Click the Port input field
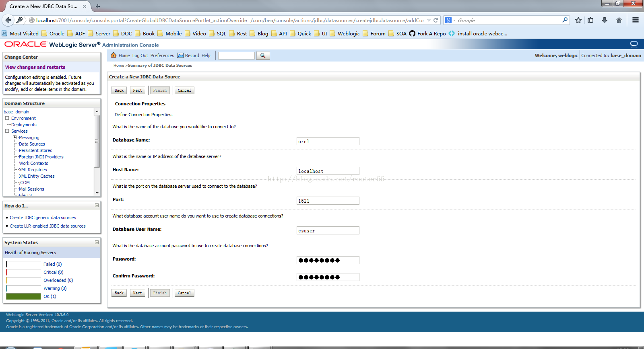 328,201
